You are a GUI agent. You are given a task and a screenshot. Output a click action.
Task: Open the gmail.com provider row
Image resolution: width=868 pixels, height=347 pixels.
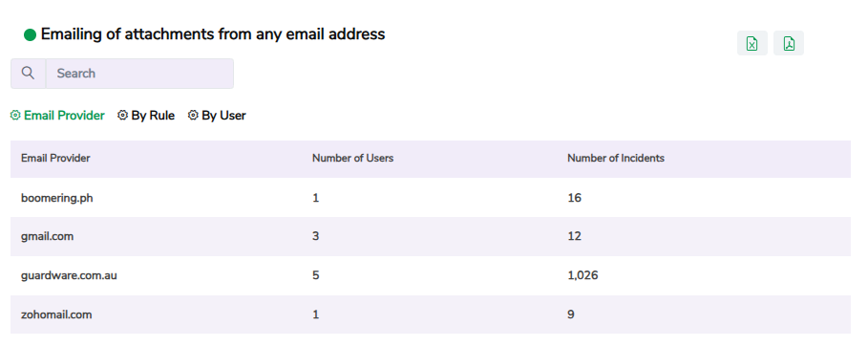click(430, 236)
